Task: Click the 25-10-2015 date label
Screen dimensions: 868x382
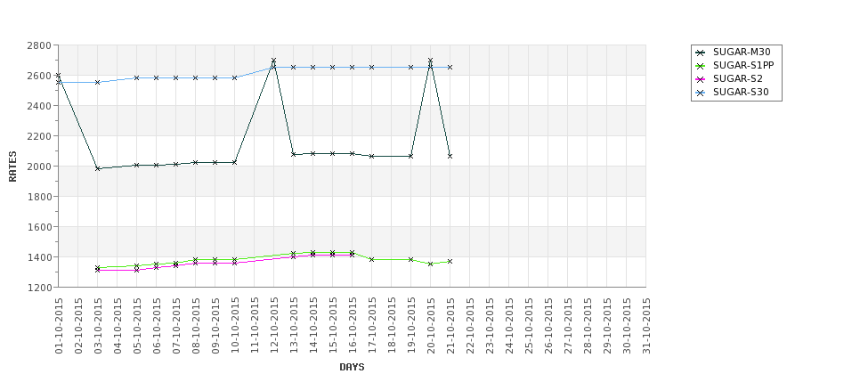Action: click(x=529, y=326)
